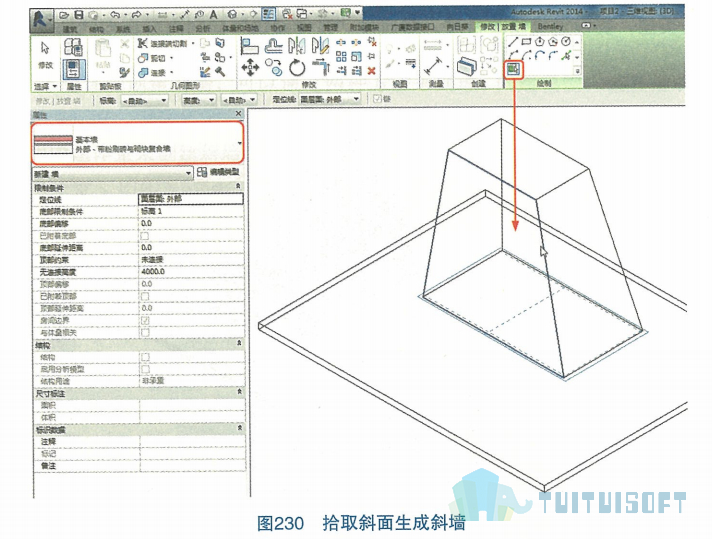Click the Aligned Dimension measure tool
The image size is (712, 539).
tap(434, 67)
